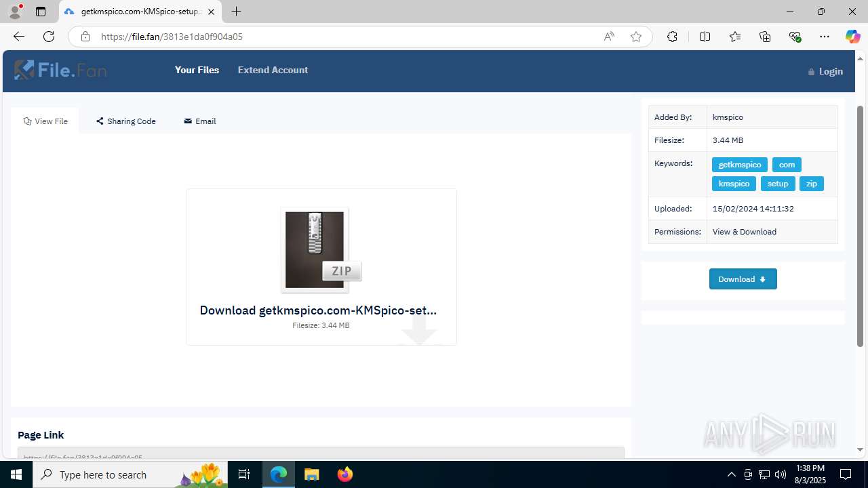This screenshot has height=488, width=868.
Task: Show hidden tray icons chevron
Action: (x=731, y=474)
